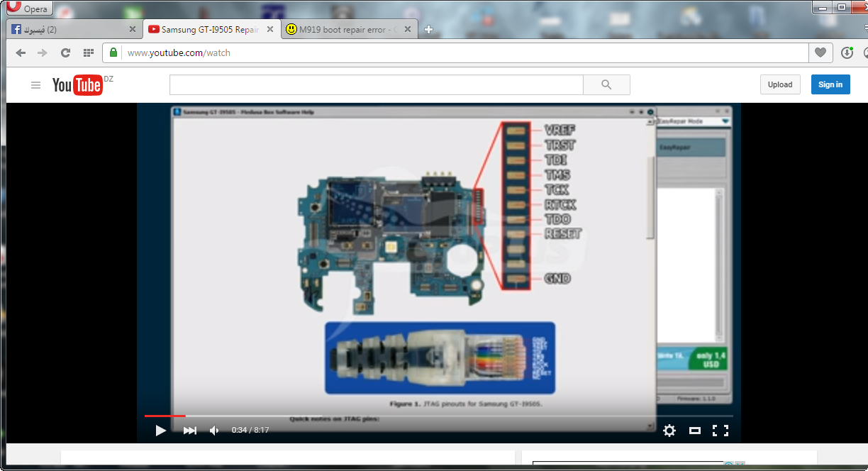Open the Opera menu button
868x471 pixels.
(28, 8)
